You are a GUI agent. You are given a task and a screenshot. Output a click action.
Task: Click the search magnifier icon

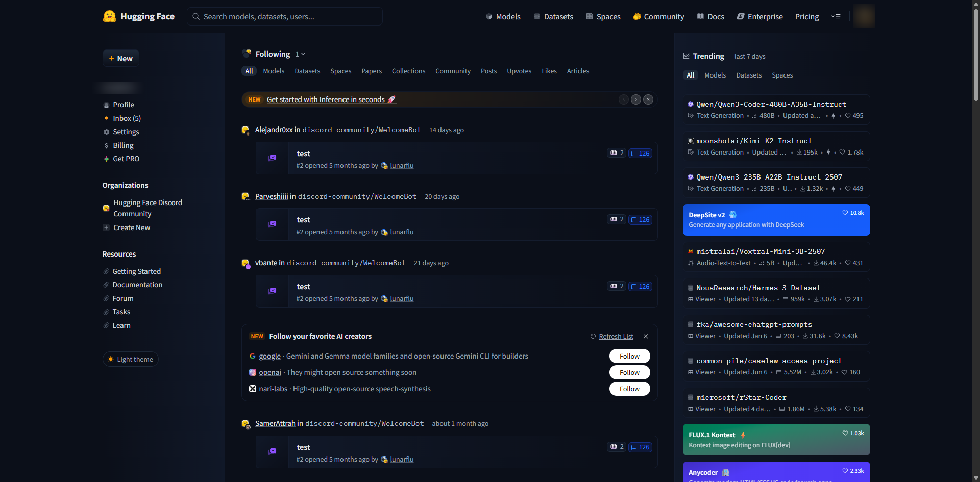tap(196, 16)
